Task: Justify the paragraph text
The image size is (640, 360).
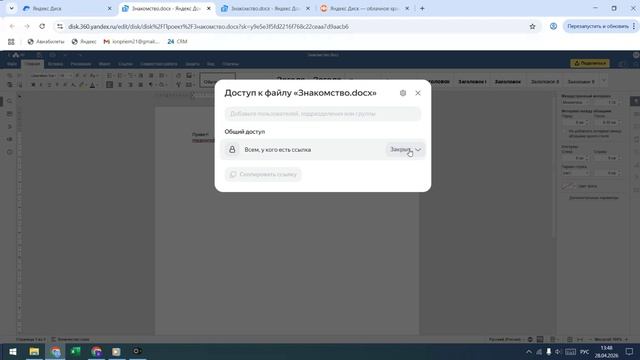Action: coord(140,85)
